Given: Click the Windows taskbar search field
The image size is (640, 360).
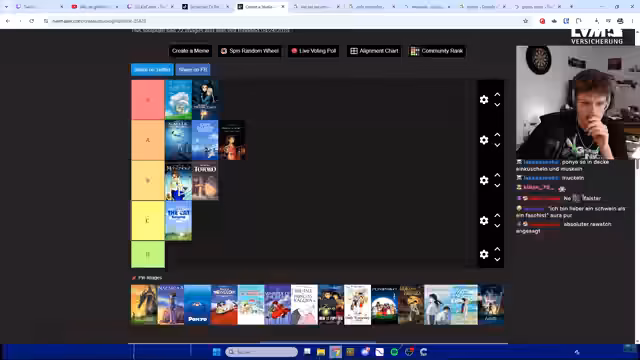Looking at the screenshot, I should click(262, 352).
